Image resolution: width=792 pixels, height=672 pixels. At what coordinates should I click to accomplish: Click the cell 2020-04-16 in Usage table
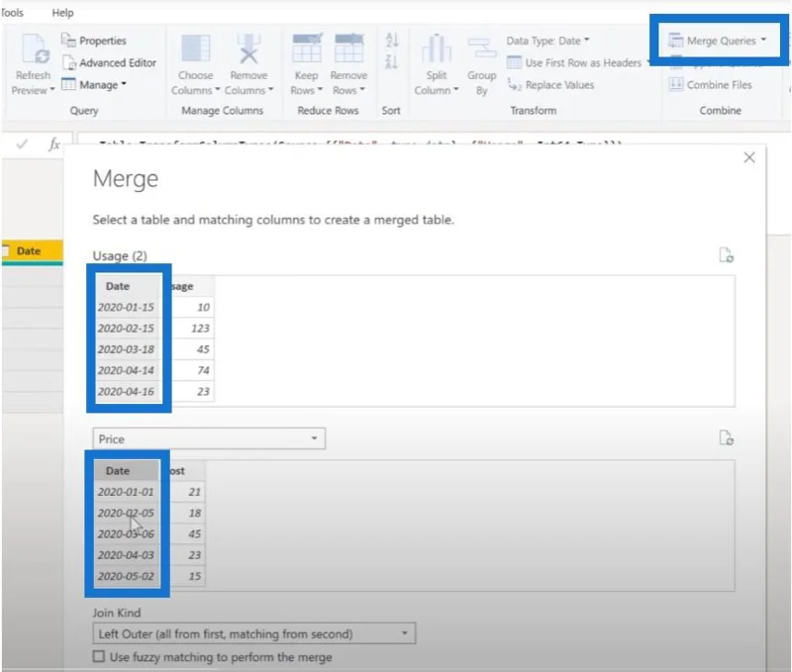129,391
